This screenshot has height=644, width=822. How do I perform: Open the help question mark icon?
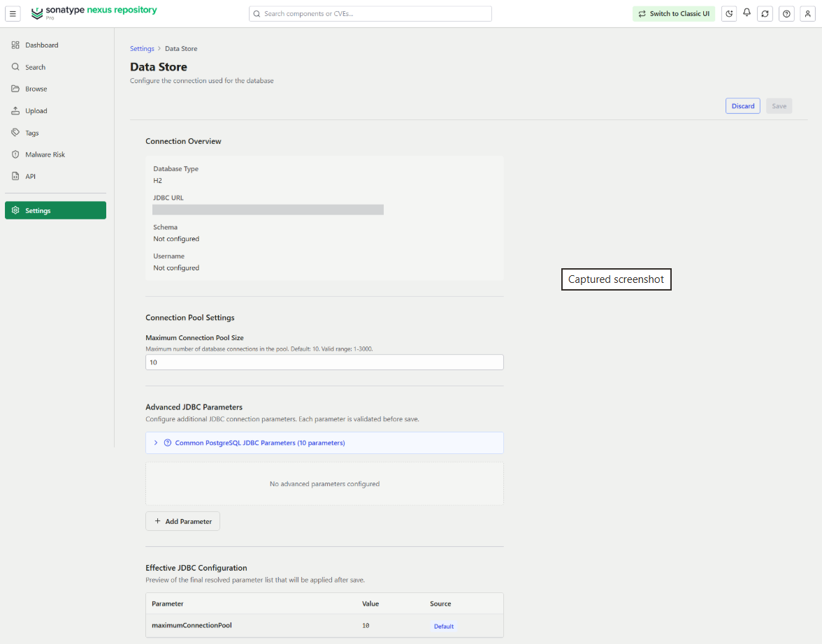pos(786,14)
